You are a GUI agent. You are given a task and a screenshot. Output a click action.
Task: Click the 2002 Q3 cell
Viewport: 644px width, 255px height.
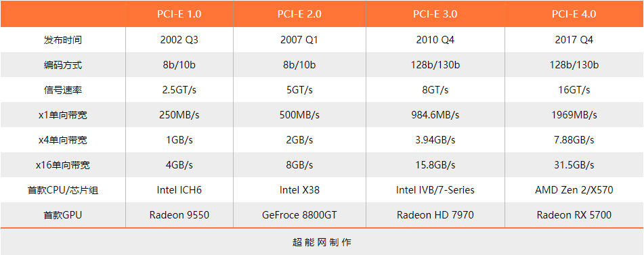[179, 40]
